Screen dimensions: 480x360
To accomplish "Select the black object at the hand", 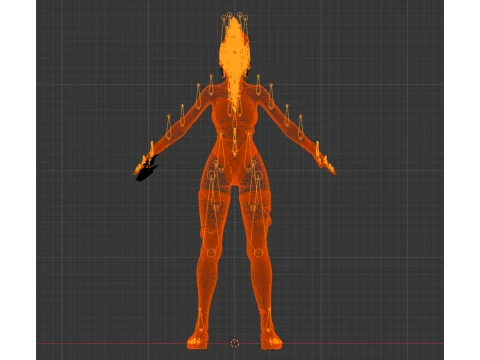I will (146, 172).
